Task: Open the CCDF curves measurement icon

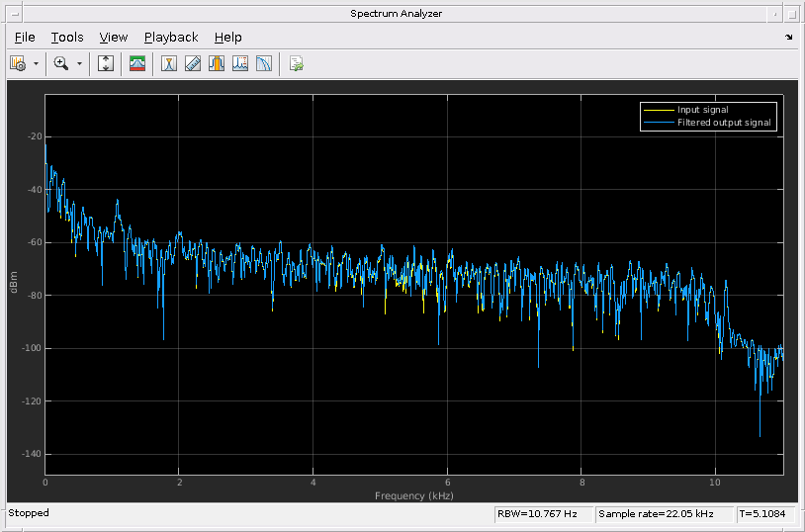Action: [264, 63]
